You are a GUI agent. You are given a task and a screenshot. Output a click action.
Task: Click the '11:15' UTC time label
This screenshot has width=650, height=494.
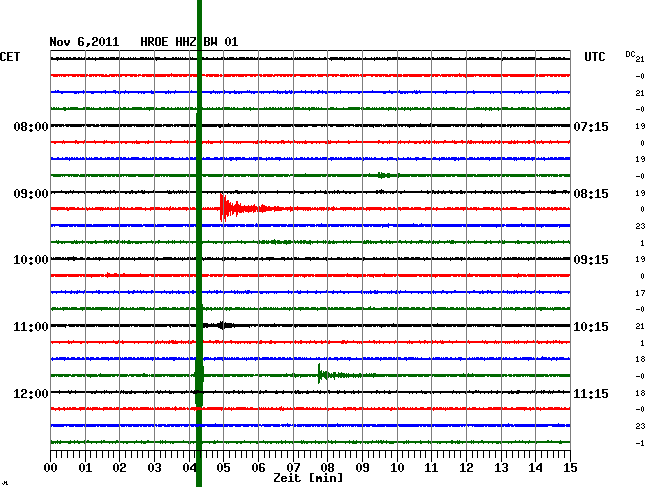[591, 393]
